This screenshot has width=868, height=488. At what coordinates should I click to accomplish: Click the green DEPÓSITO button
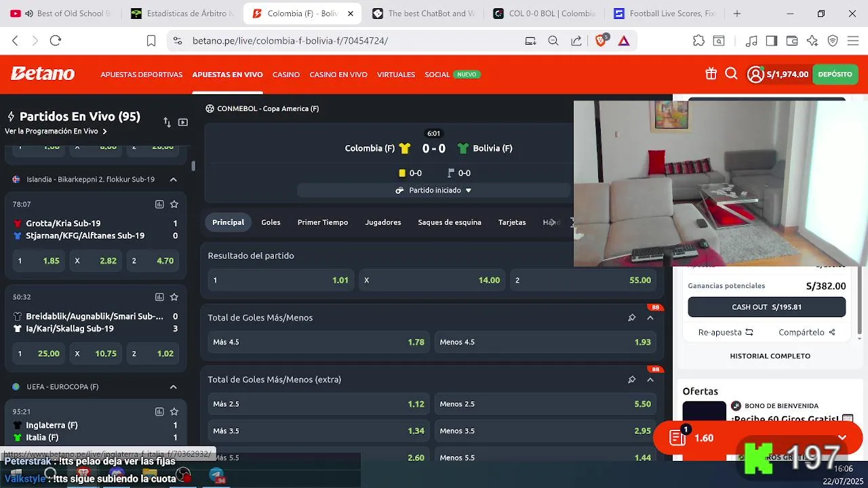click(x=835, y=75)
